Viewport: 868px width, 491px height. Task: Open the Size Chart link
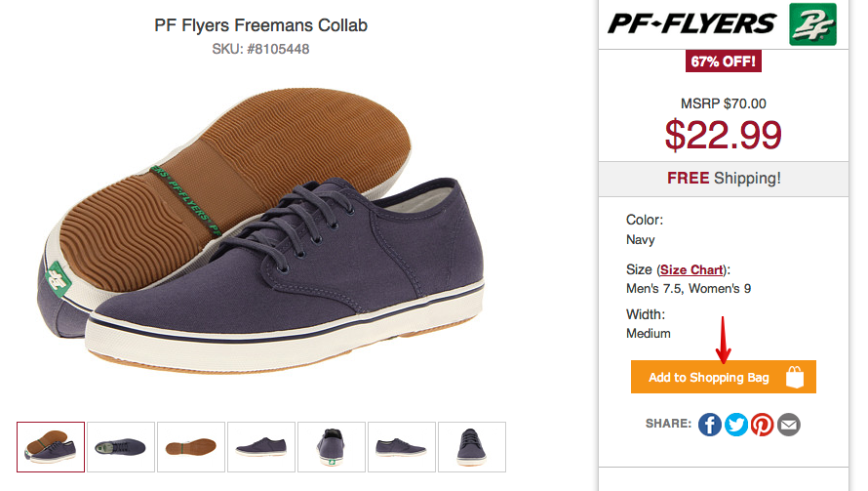[692, 269]
